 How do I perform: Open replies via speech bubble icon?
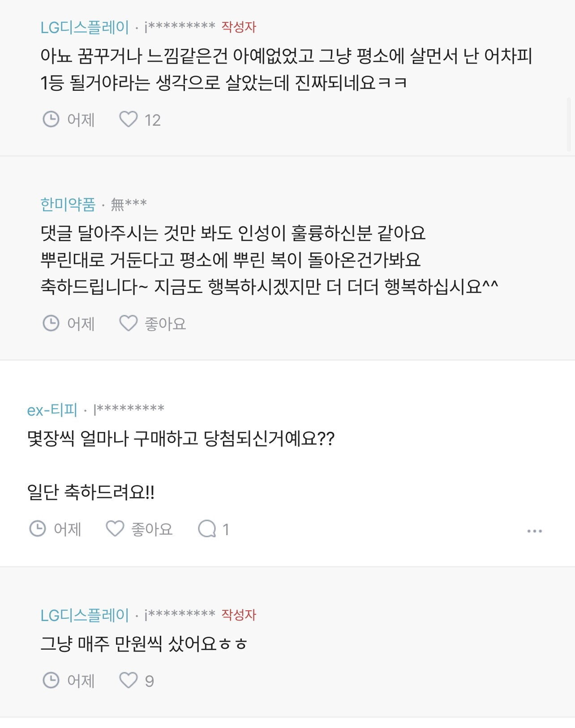click(207, 528)
